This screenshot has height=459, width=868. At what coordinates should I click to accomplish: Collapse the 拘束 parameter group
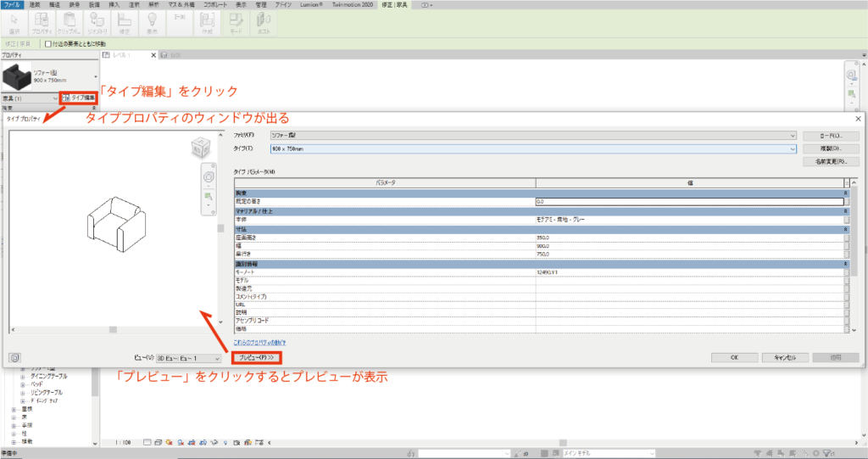point(845,193)
